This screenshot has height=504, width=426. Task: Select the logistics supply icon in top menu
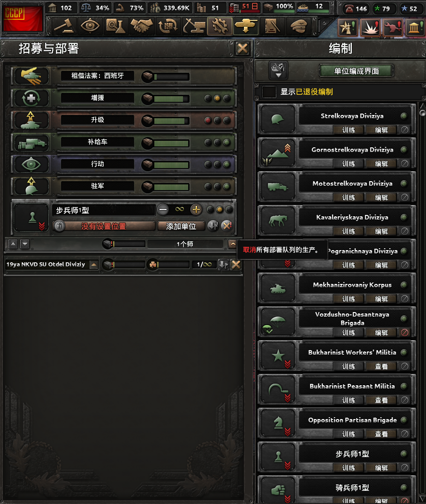(272, 26)
